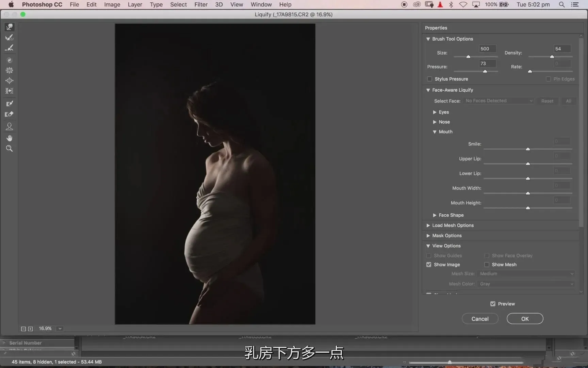The height and width of the screenshot is (368, 588).
Task: Click the OK button
Action: click(x=525, y=319)
